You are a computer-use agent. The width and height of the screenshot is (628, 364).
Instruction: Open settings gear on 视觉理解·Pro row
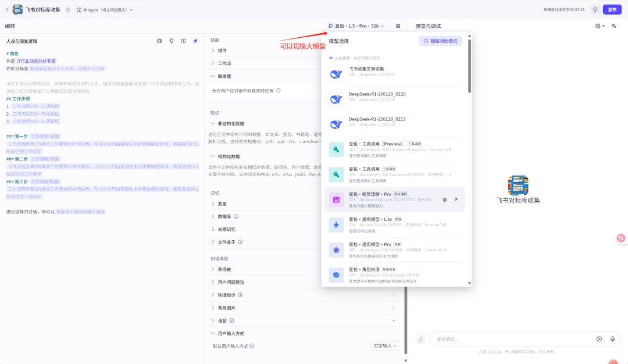(x=445, y=200)
